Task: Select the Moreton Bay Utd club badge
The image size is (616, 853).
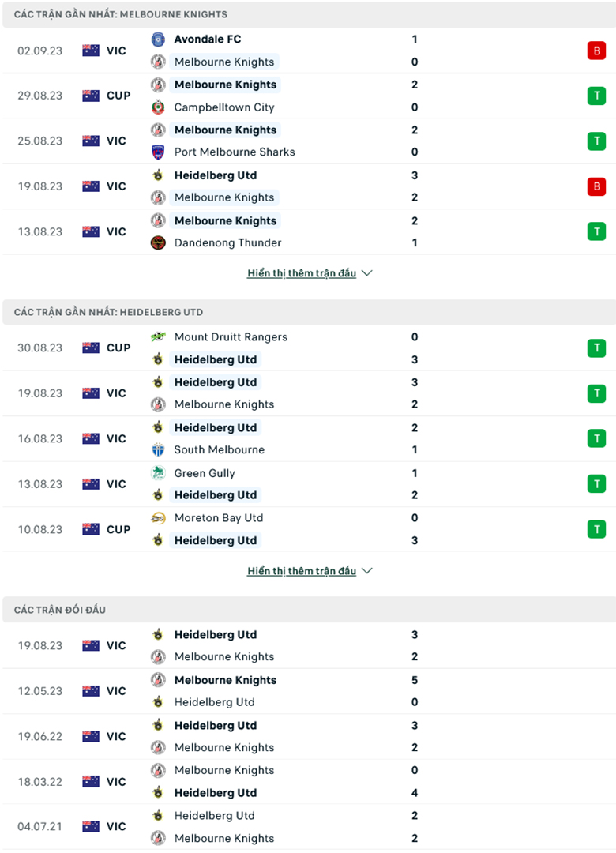Action: [158, 518]
